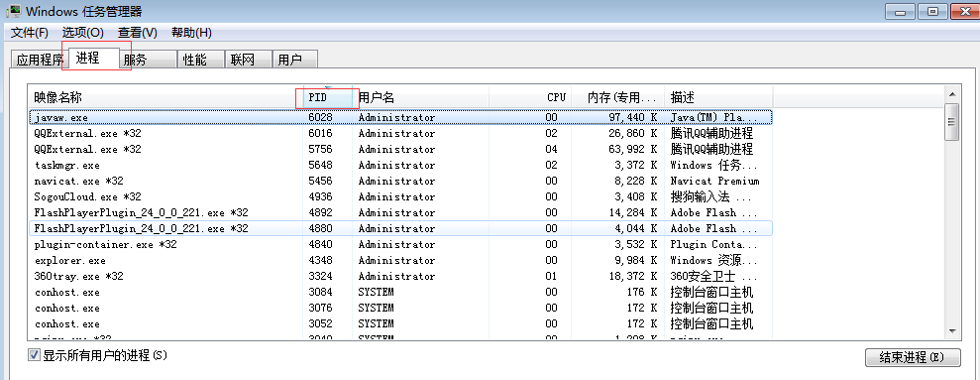
Task: Open the 帮助(H) menu
Action: point(191,33)
